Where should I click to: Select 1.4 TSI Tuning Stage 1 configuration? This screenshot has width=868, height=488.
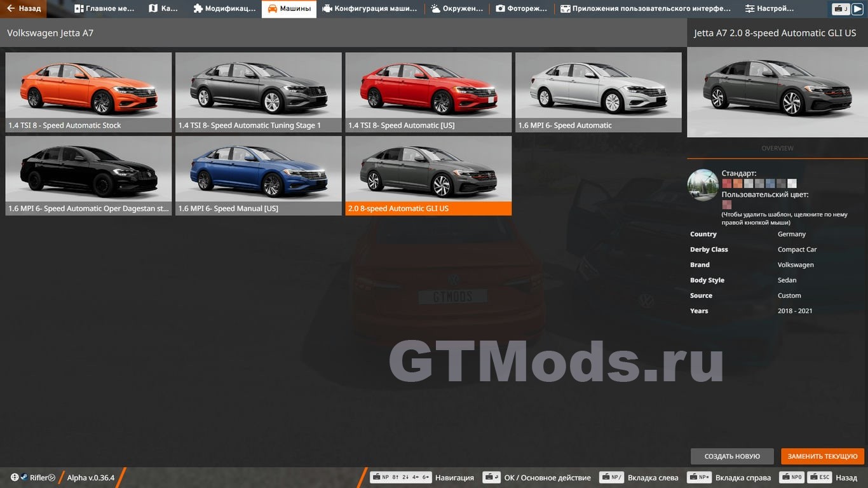259,92
